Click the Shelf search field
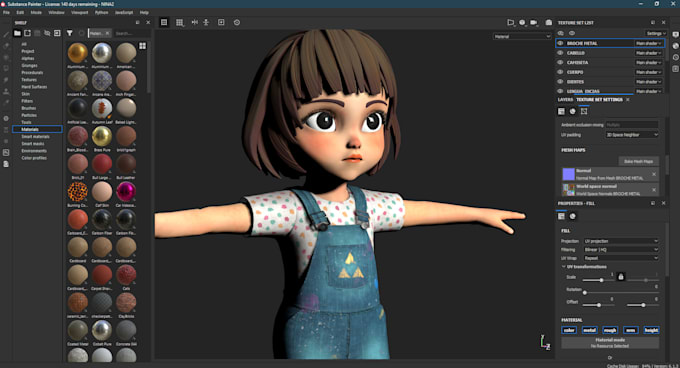Screen dimensions: 680x368 (131, 33)
